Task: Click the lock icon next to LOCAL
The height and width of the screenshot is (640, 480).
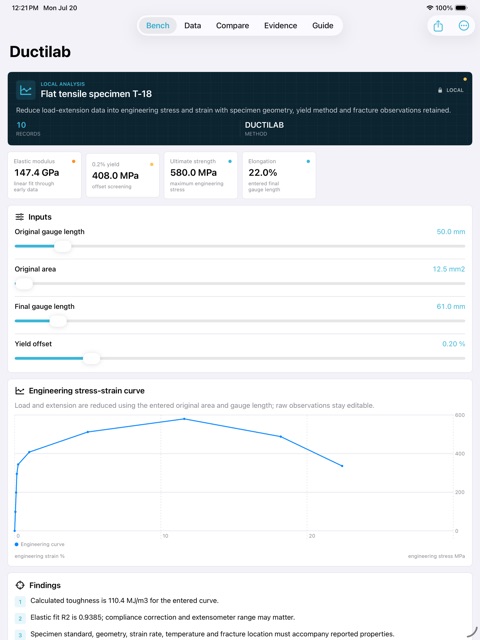Action: pos(440,90)
